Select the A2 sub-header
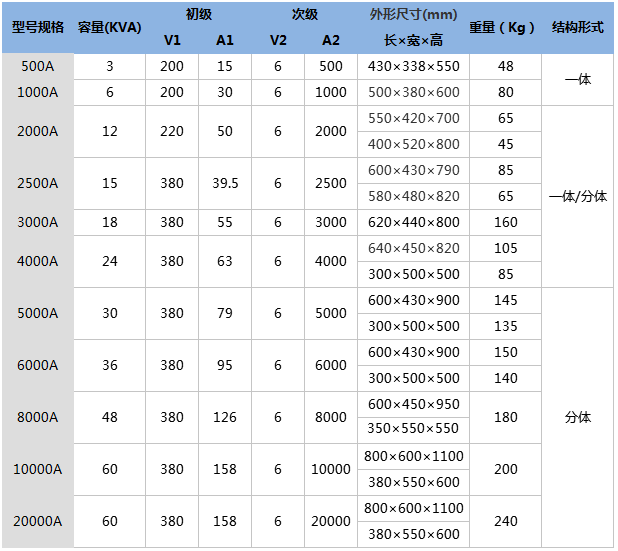Image resolution: width=618 pixels, height=551 pixels. (x=331, y=40)
